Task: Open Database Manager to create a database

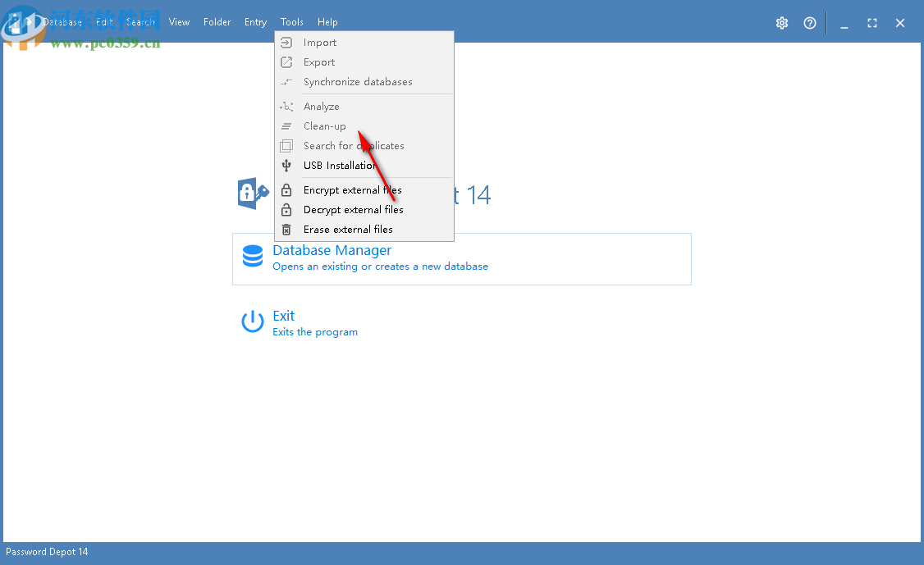Action: click(x=332, y=250)
